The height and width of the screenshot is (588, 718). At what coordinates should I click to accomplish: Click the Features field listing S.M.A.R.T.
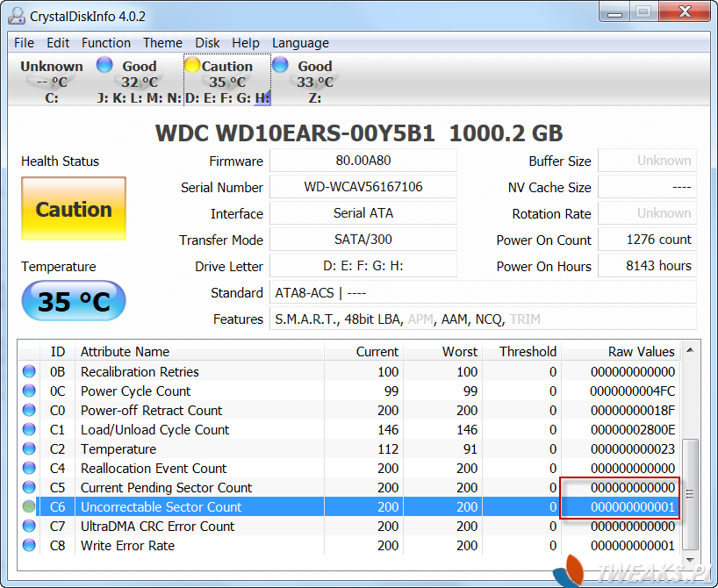tap(483, 319)
